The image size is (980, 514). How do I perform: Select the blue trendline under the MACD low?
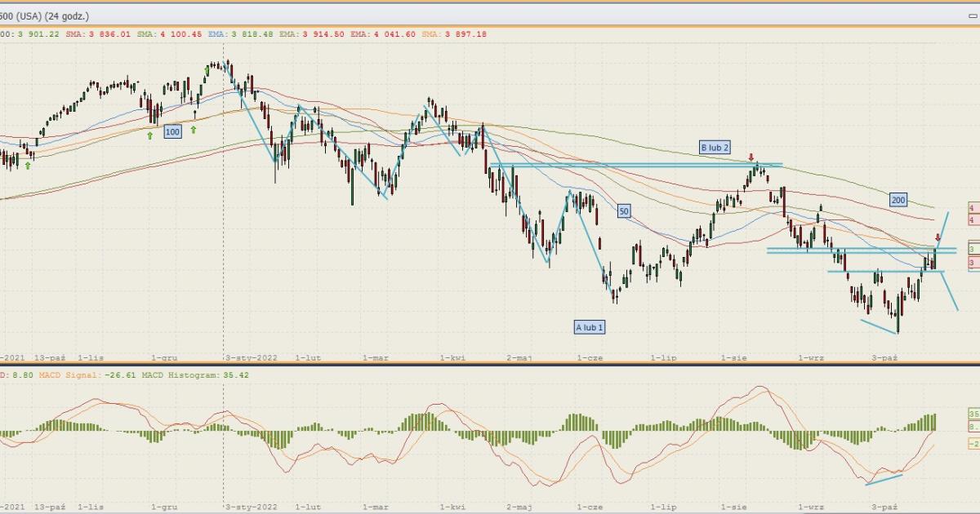click(x=884, y=477)
